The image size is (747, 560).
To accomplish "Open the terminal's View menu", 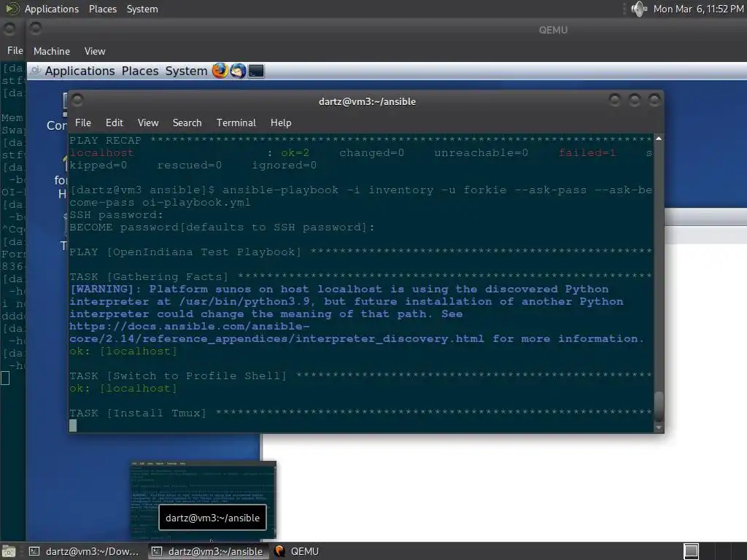I will tap(148, 122).
